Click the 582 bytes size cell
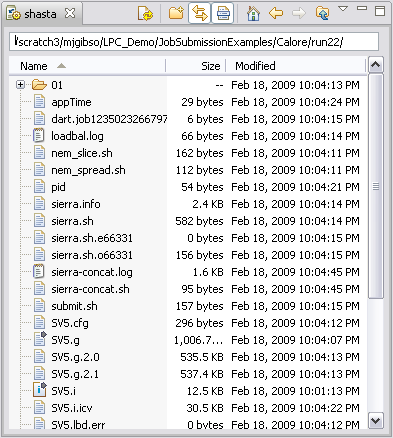This screenshot has height=438, width=393. tap(199, 221)
